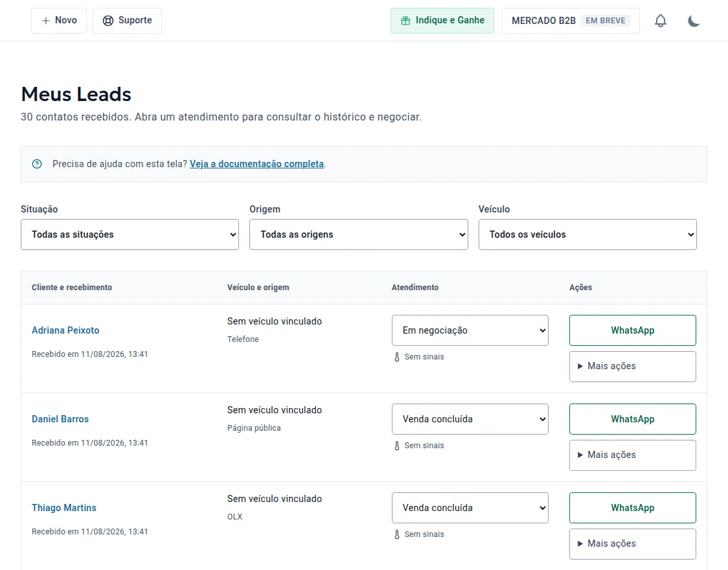Screen dimensions: 728x570
Task: Open lead Thiago Martins
Action: (x=64, y=508)
